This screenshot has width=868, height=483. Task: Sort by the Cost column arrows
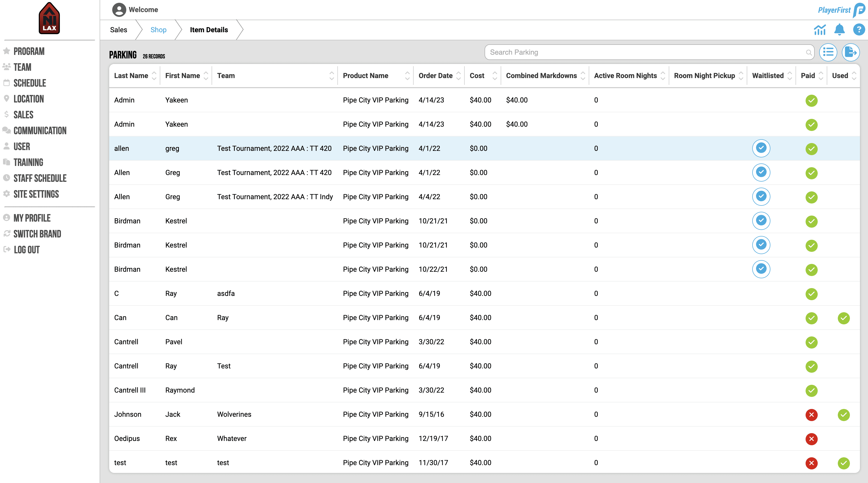[x=494, y=76]
